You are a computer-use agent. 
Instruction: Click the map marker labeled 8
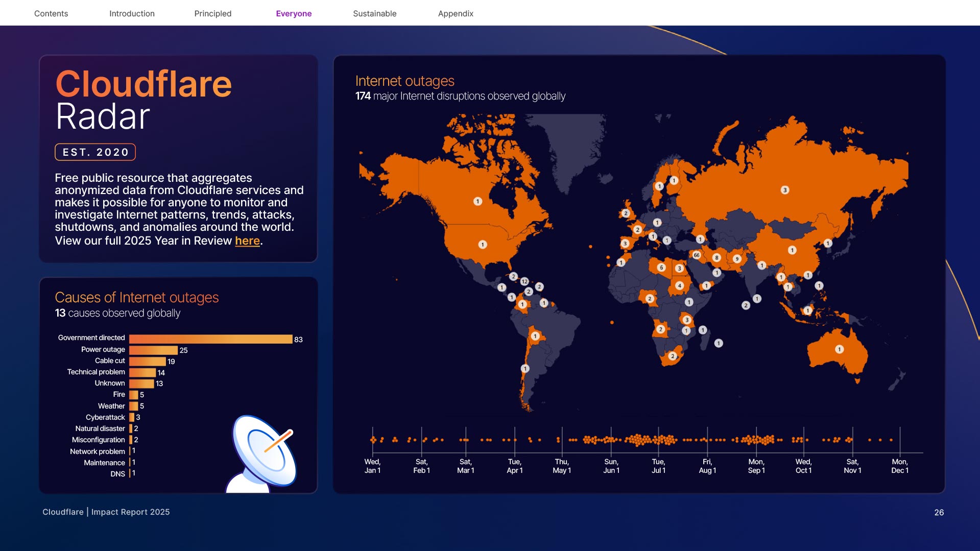(716, 257)
